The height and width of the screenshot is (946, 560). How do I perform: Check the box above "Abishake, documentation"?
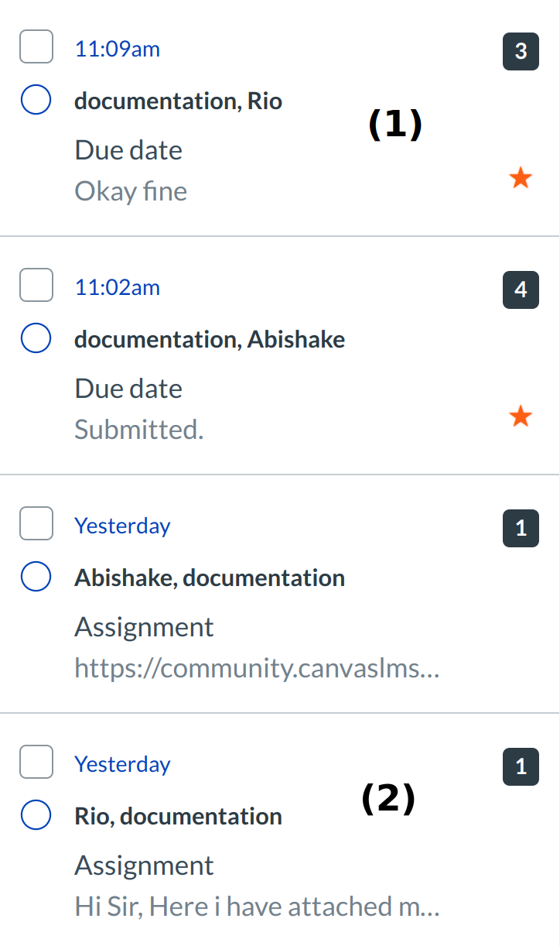[x=36, y=524]
